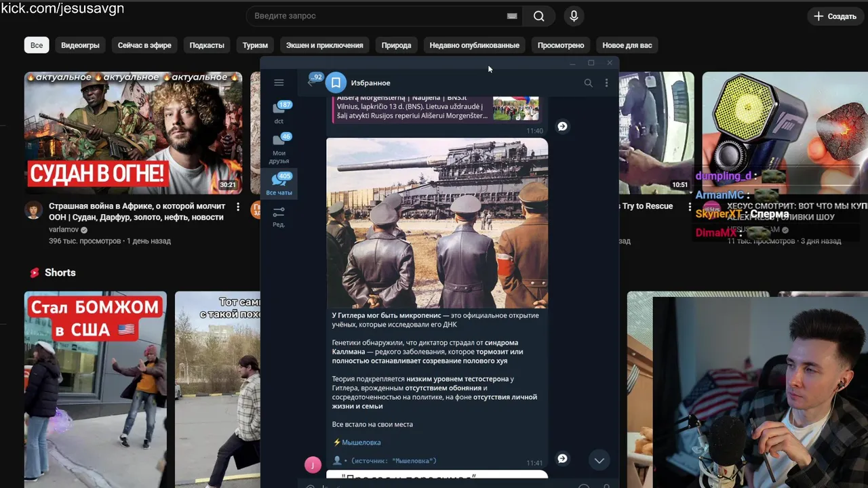Click the pink J sender avatar
This screenshot has height=488, width=868.
[x=313, y=464]
